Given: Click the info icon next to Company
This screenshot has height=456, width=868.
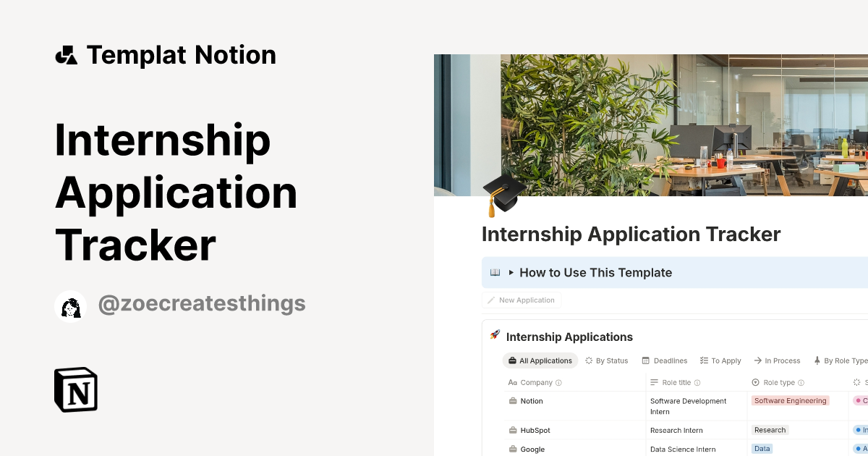Looking at the screenshot, I should pos(559,382).
